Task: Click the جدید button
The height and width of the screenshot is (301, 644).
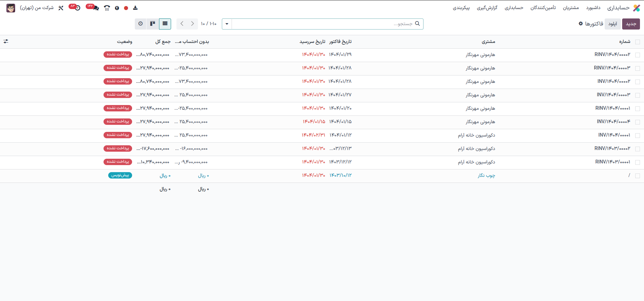Action: [631, 24]
